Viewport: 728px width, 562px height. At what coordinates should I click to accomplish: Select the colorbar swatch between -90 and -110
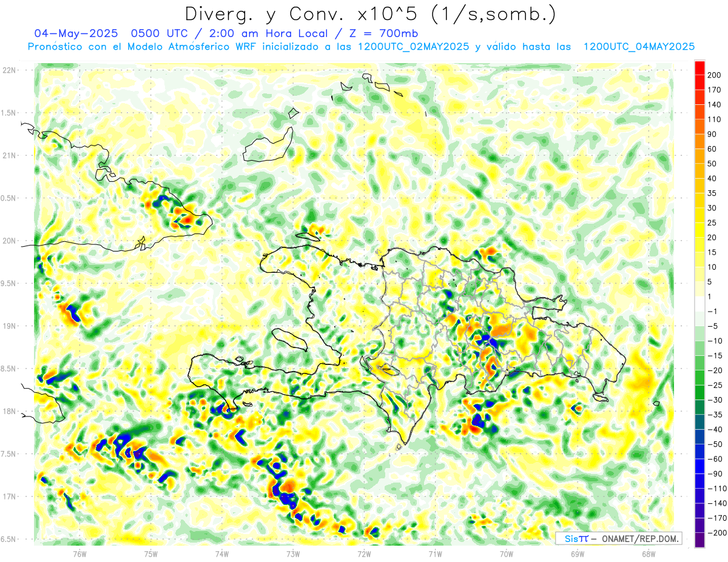[699, 481]
